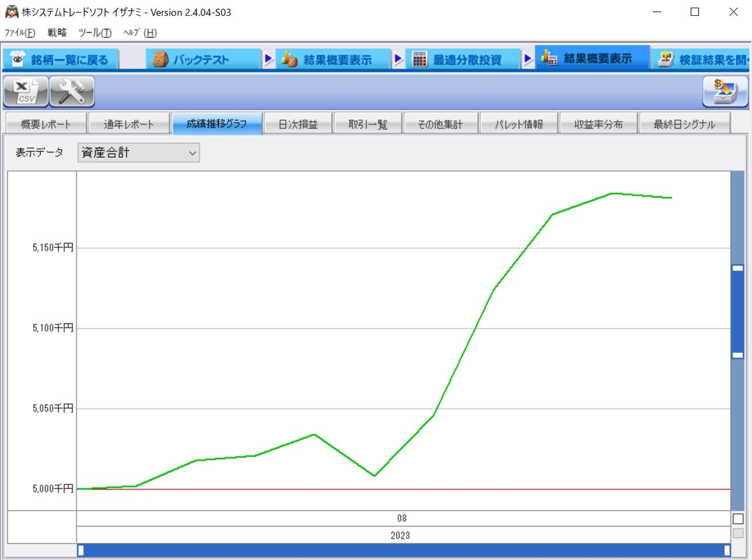Image resolution: width=752 pixels, height=560 pixels.
Task: Click the バックテスト step button
Action: coord(203,59)
